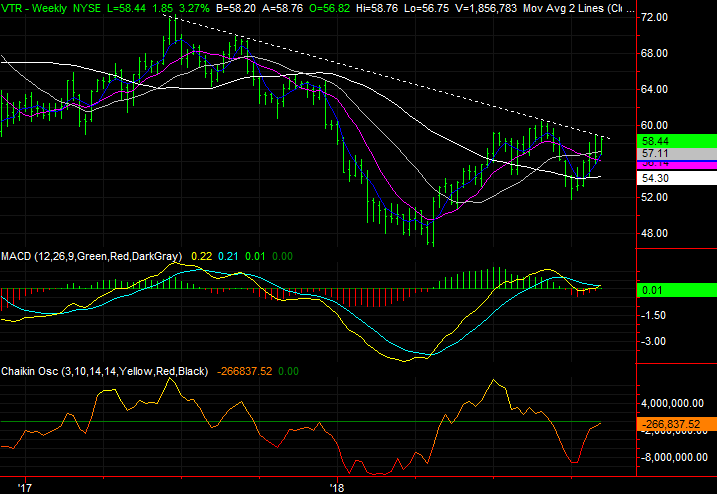
Task: Click the yellow 0.22 MACD value
Action: [202, 257]
